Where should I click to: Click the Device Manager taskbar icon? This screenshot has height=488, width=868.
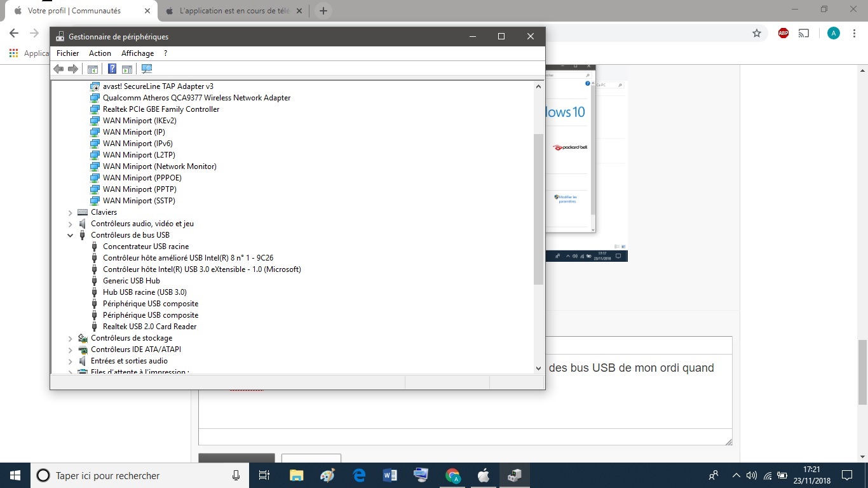coord(515,475)
